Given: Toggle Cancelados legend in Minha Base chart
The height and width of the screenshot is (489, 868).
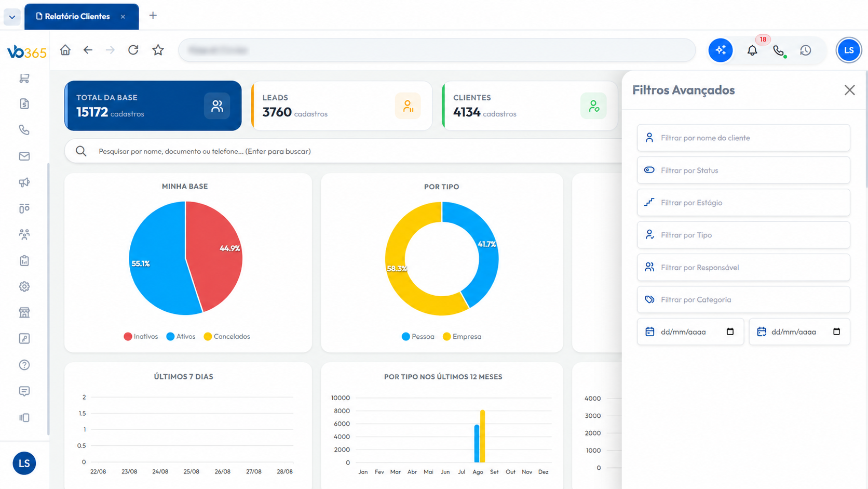Looking at the screenshot, I should coord(227,336).
